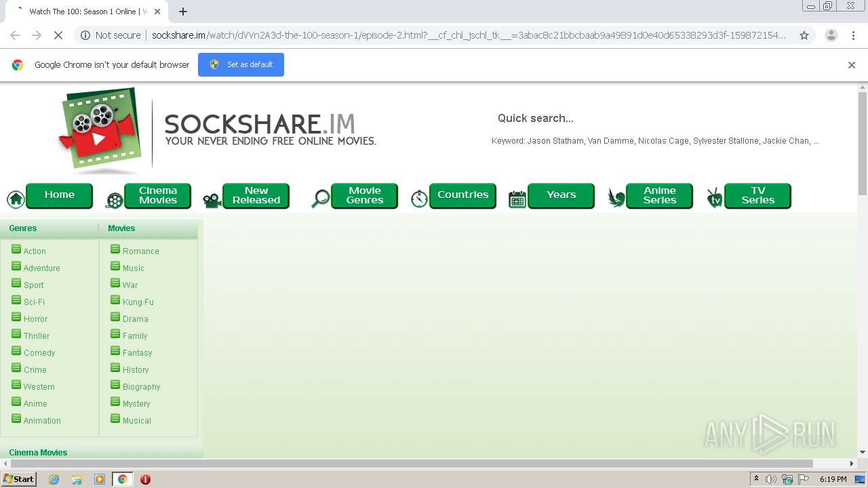
Task: Click the list icon next to Horror
Action: (16, 317)
